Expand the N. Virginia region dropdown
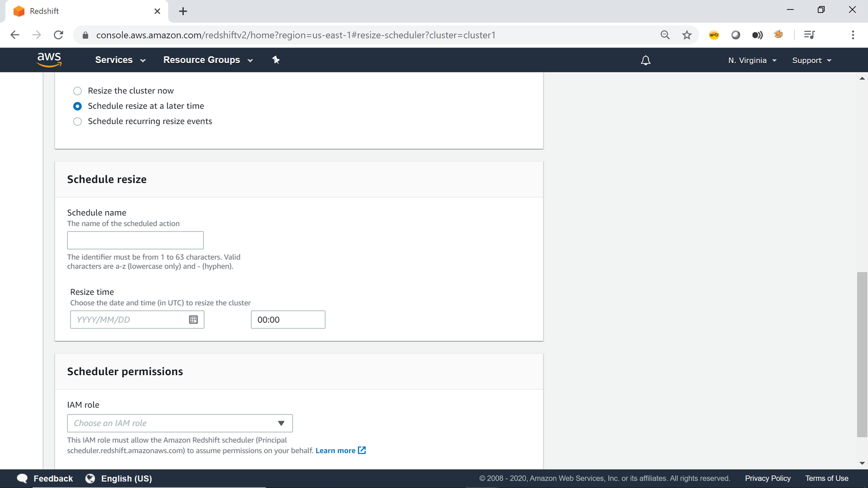 click(x=752, y=60)
